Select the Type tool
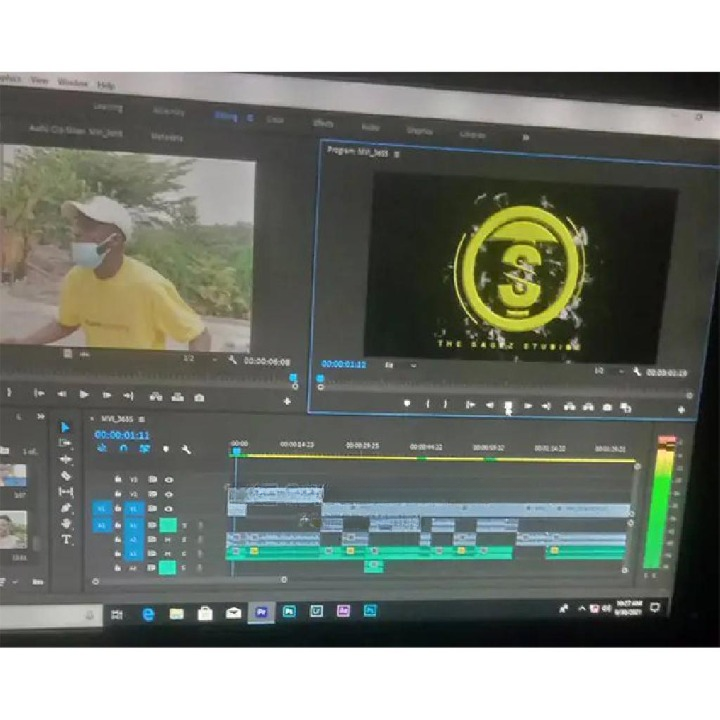Image resolution: width=720 pixels, height=720 pixels. 66,540
